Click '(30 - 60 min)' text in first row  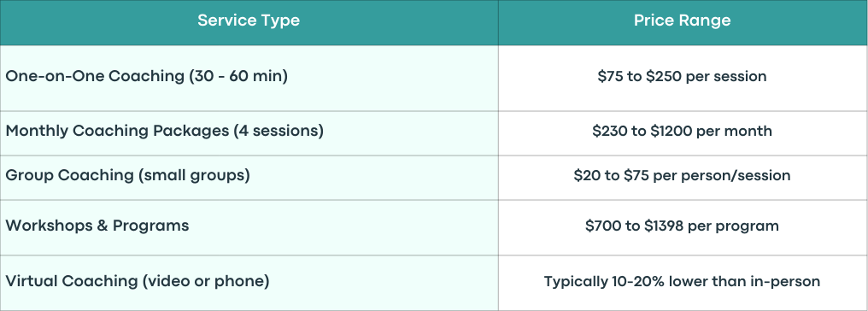(x=238, y=76)
